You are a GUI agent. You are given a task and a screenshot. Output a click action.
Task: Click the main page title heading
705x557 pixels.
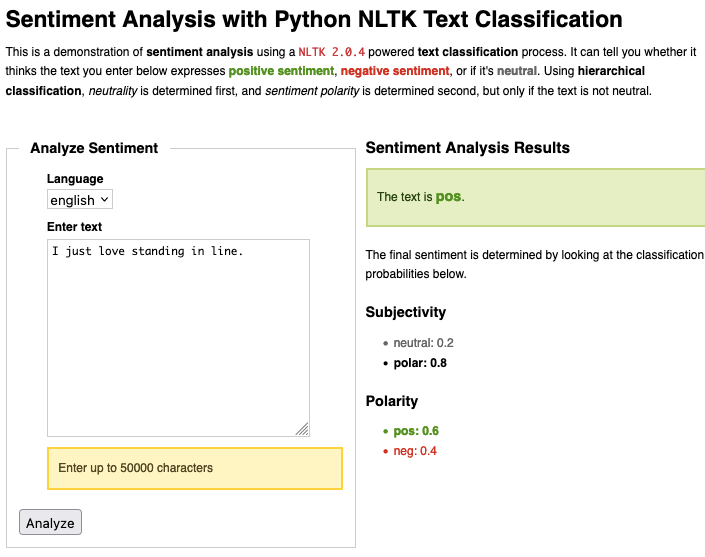point(314,19)
